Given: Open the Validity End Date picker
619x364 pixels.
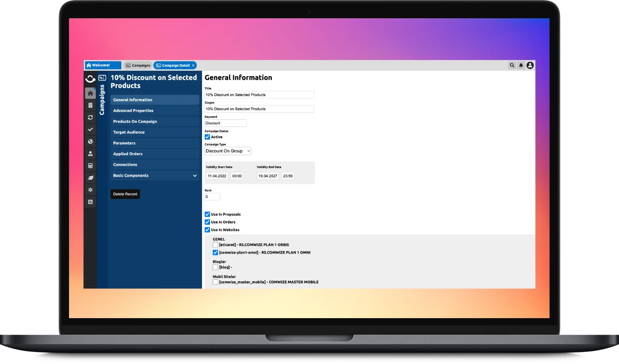Looking at the screenshot, I should point(267,176).
